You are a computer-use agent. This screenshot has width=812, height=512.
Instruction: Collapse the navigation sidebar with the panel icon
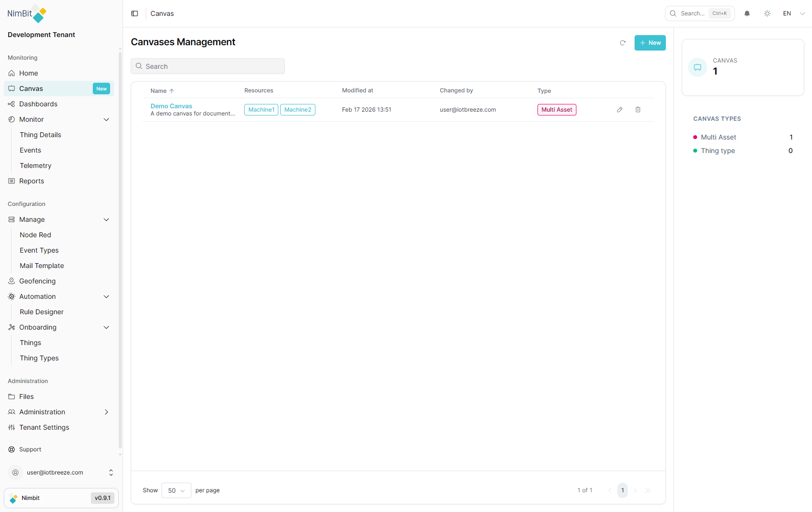coord(135,13)
